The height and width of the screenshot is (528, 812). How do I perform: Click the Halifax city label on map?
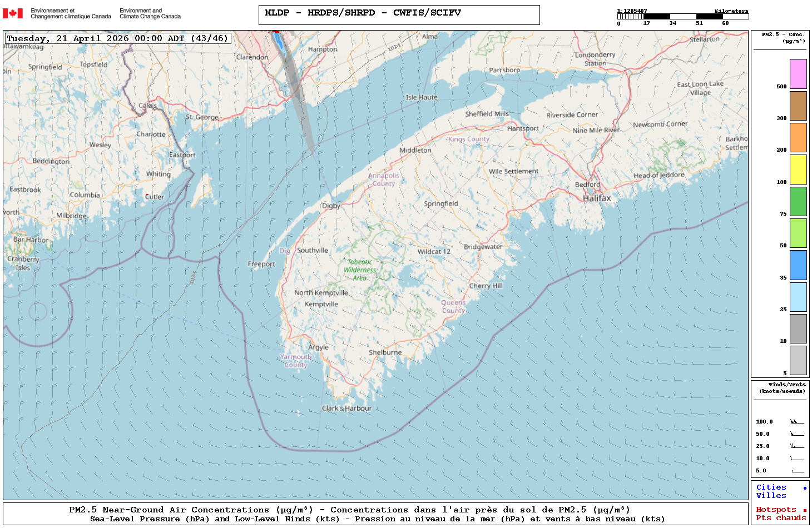pos(596,198)
